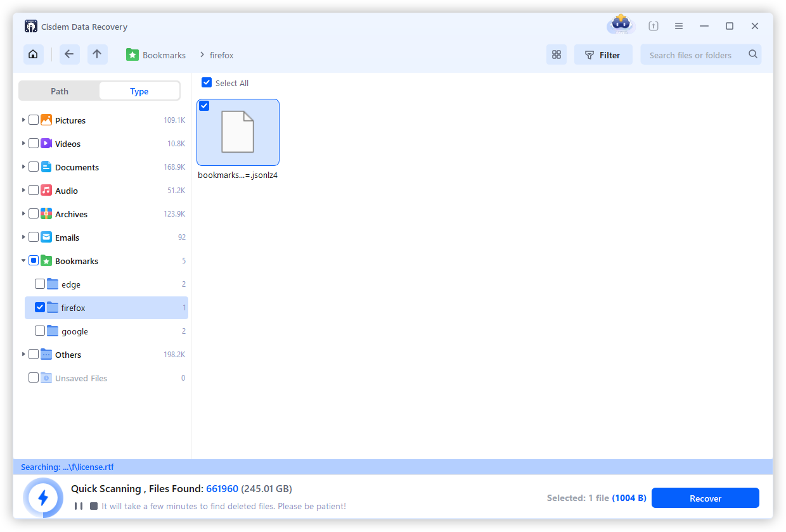Uncheck the Select All checkbox
The height and width of the screenshot is (532, 786).
(x=207, y=82)
